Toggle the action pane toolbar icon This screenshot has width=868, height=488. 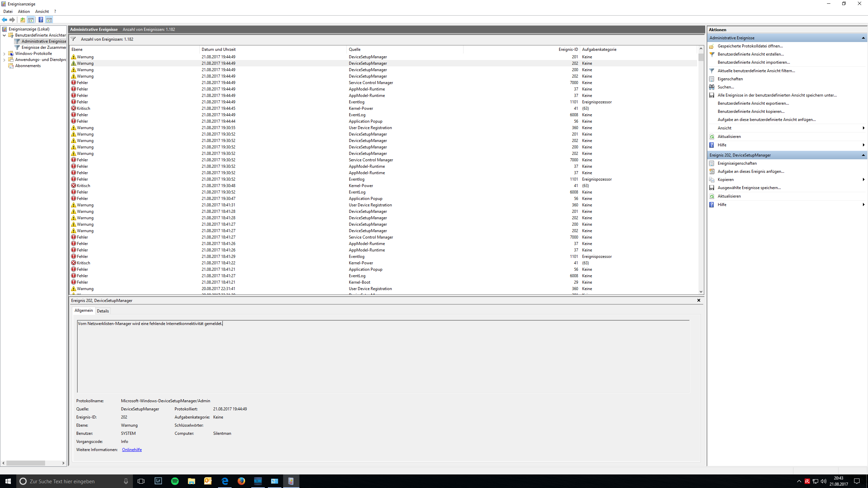(x=49, y=20)
